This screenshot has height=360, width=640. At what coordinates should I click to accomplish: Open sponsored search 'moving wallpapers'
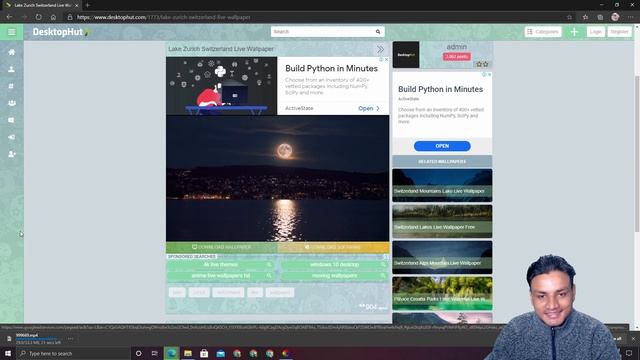click(334, 276)
